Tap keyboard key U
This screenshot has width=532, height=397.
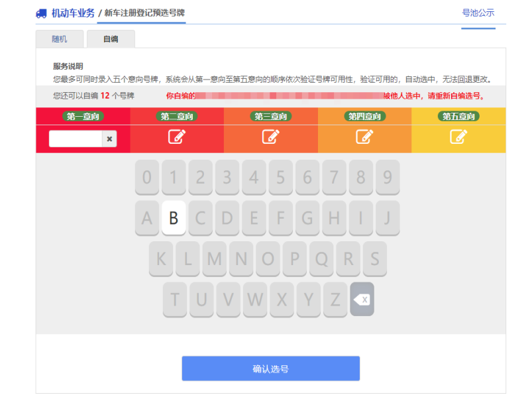201,300
